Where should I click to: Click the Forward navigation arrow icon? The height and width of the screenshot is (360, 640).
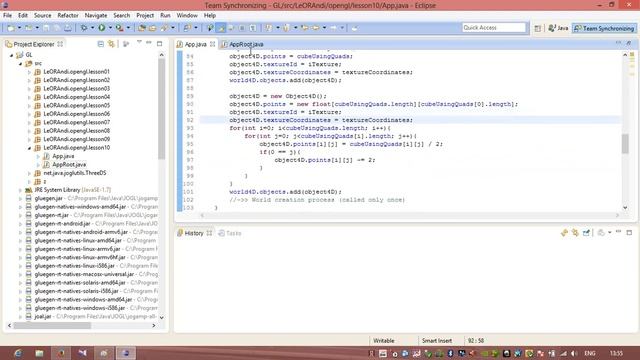point(333,28)
